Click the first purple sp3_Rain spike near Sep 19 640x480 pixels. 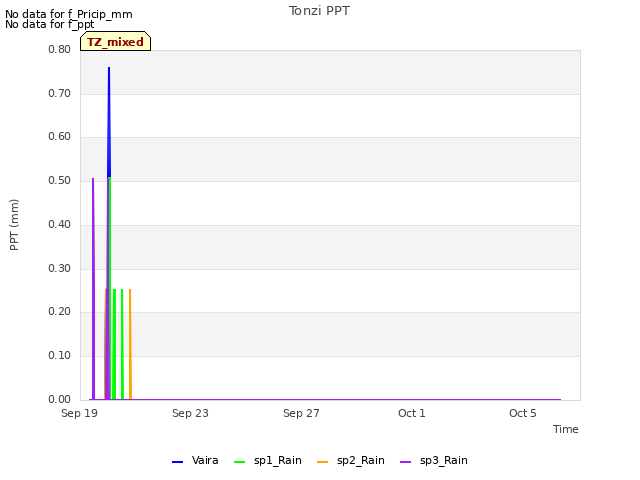point(93,289)
